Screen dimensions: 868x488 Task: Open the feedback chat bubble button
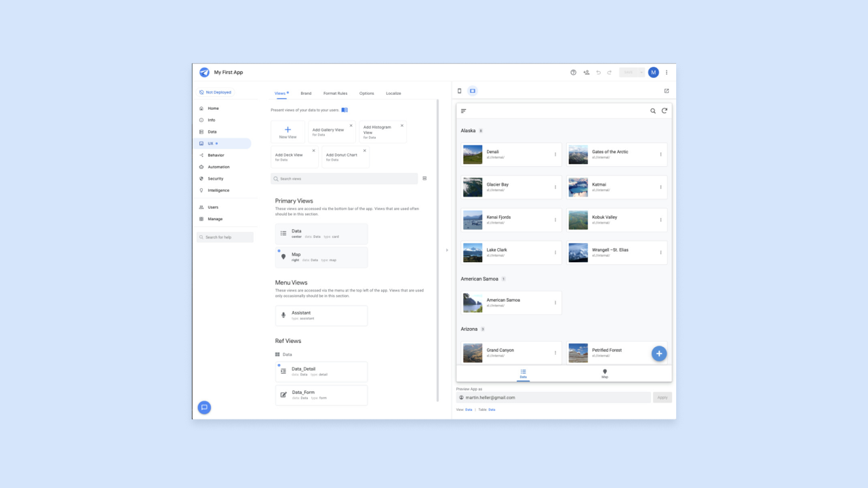[x=204, y=407]
